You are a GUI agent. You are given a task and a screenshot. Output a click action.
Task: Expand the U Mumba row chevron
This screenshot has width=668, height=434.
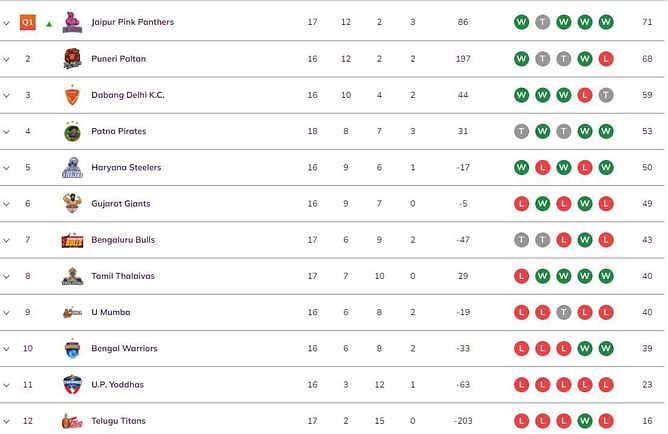click(6, 313)
